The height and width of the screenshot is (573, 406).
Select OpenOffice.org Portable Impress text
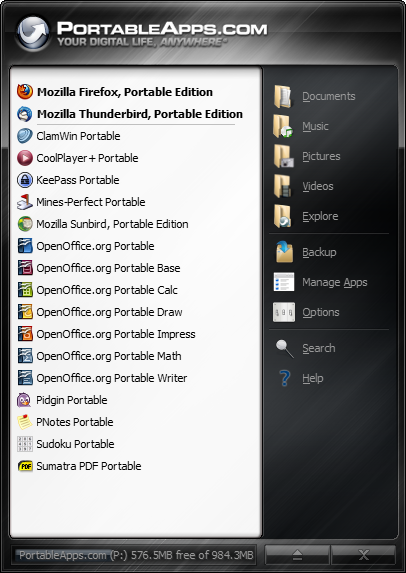point(116,334)
